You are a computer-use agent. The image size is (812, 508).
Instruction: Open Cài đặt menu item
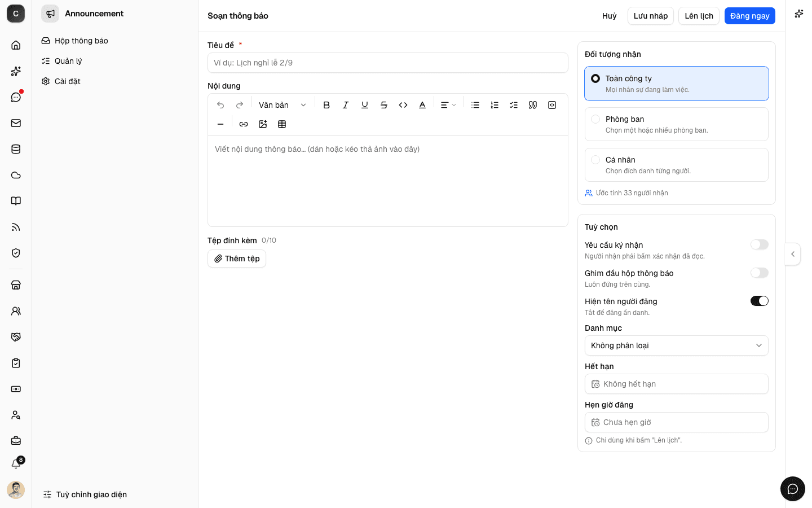[115, 81]
